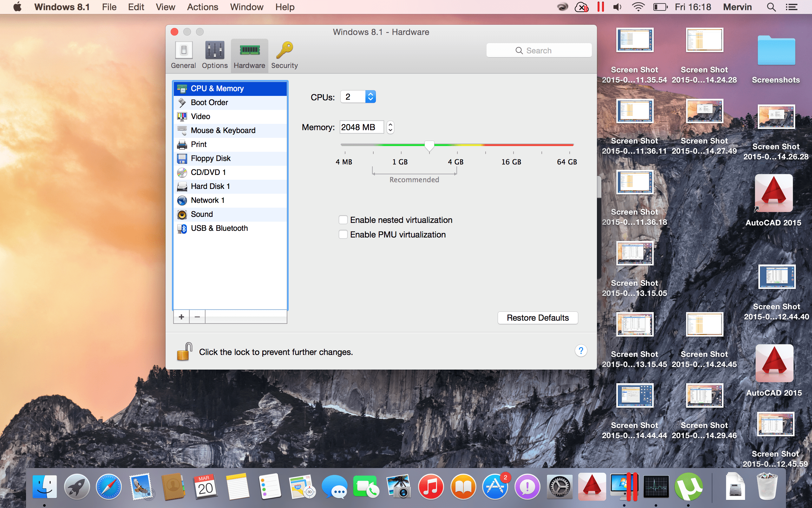This screenshot has height=508, width=812.
Task: Remove device with minus button
Action: pyautogui.click(x=197, y=317)
